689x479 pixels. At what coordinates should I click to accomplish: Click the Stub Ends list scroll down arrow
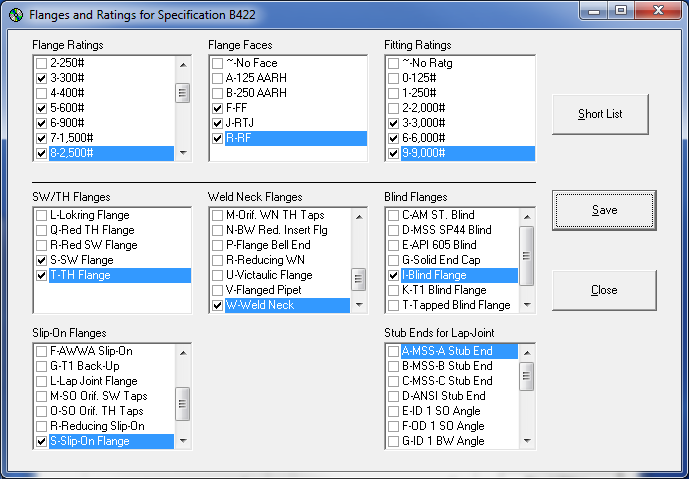pos(527,440)
